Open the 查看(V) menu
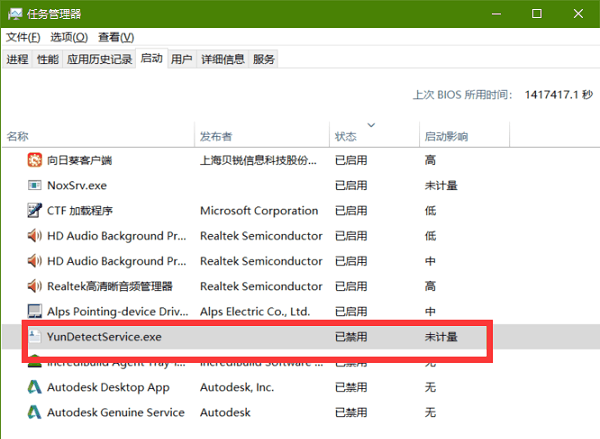The image size is (600, 439). pyautogui.click(x=116, y=37)
